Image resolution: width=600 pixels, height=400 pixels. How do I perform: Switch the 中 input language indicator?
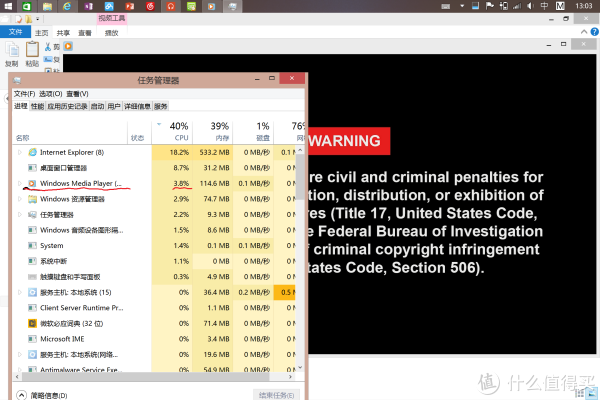[x=545, y=6]
